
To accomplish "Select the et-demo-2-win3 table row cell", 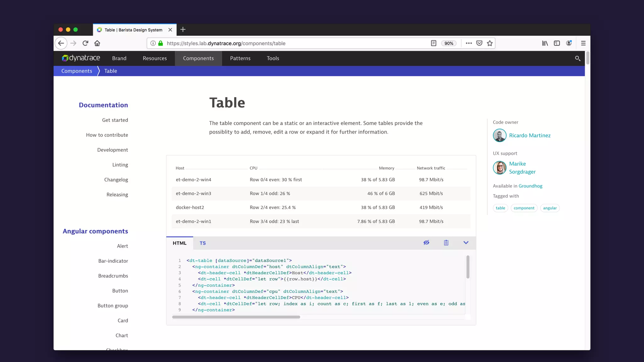I will click(193, 194).
